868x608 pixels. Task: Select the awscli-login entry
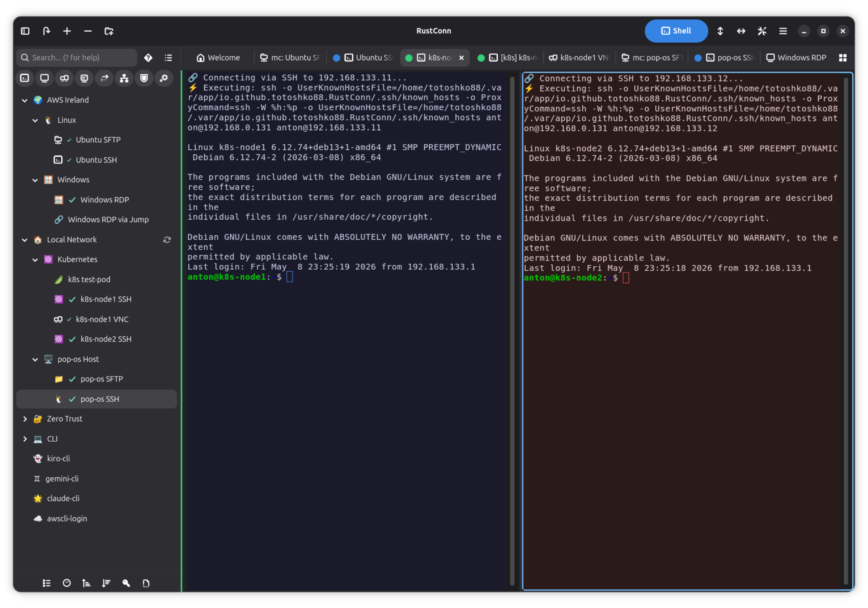[96, 519]
